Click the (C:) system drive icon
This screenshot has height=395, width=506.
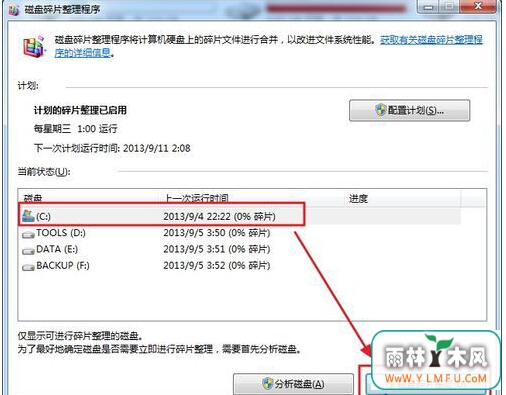tap(28, 216)
